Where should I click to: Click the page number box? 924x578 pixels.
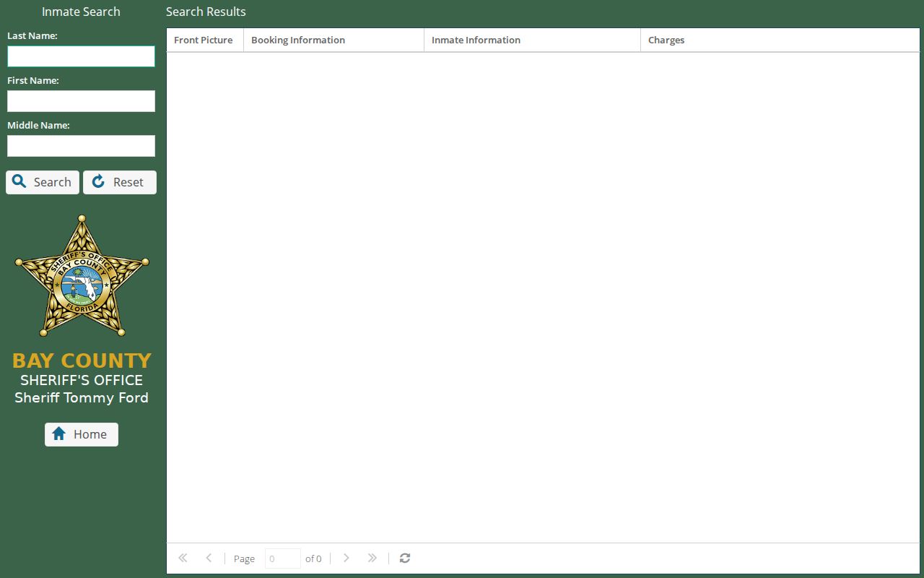283,558
